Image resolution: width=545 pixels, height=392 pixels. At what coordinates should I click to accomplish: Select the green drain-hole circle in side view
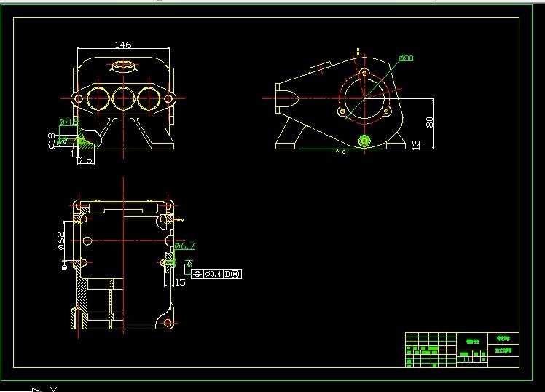[364, 141]
